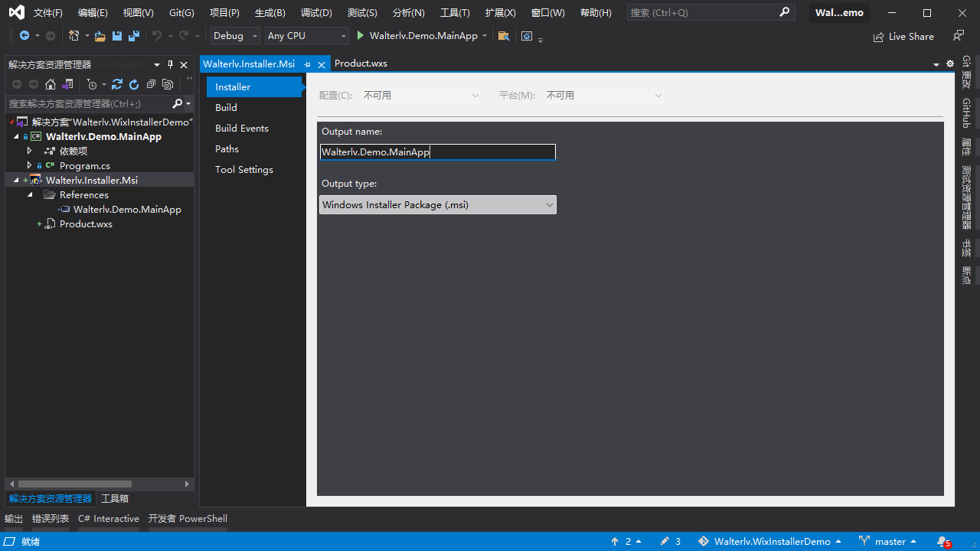Collapse the References folder node

pyautogui.click(x=30, y=195)
